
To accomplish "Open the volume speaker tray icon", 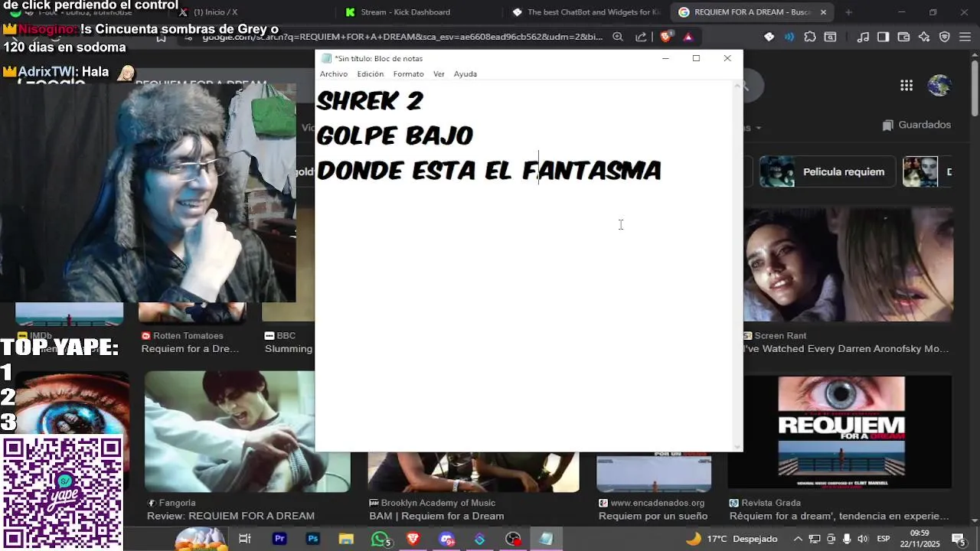I will pyautogui.click(x=863, y=539).
